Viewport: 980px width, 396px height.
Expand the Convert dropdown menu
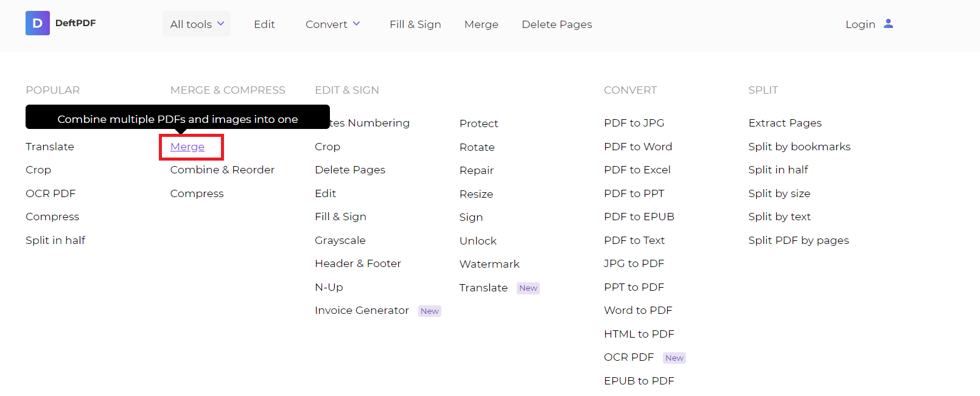332,24
